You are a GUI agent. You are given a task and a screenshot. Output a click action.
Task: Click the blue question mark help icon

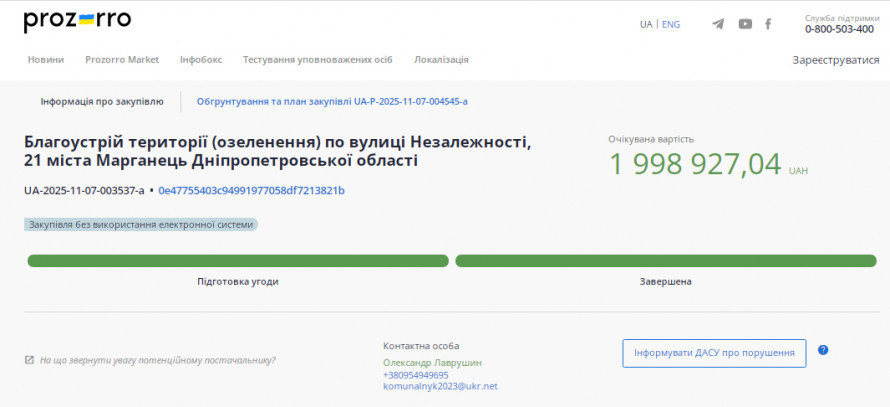coord(823,350)
